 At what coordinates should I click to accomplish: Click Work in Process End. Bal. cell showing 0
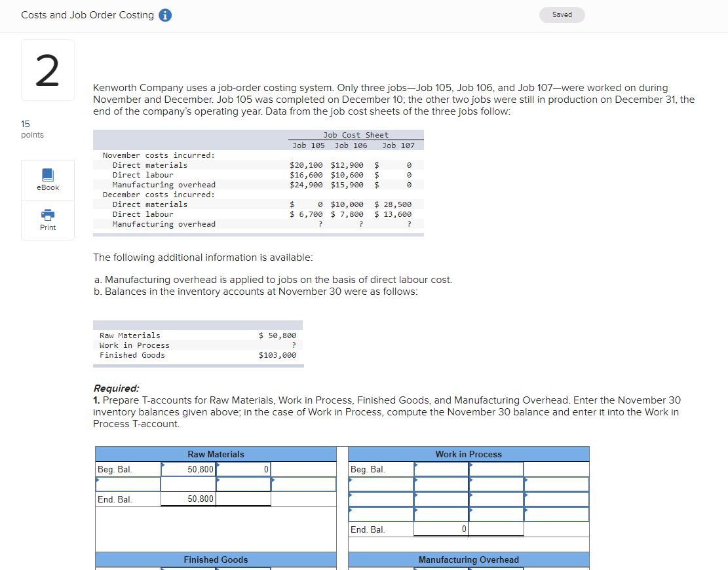coord(441,529)
